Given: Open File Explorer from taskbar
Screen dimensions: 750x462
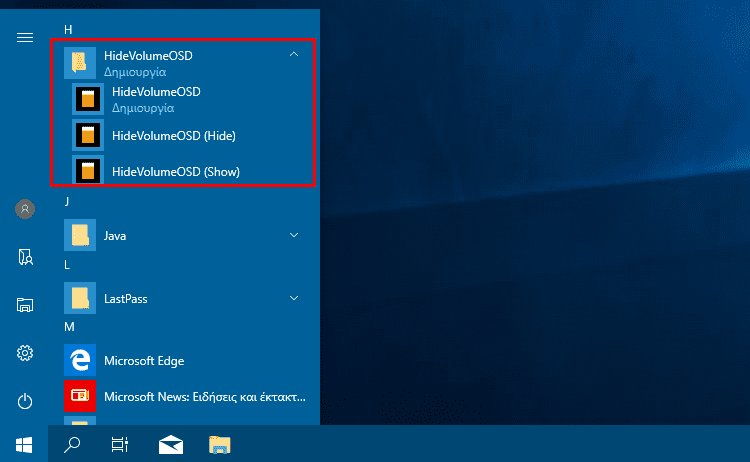Looking at the screenshot, I should pos(220,445).
